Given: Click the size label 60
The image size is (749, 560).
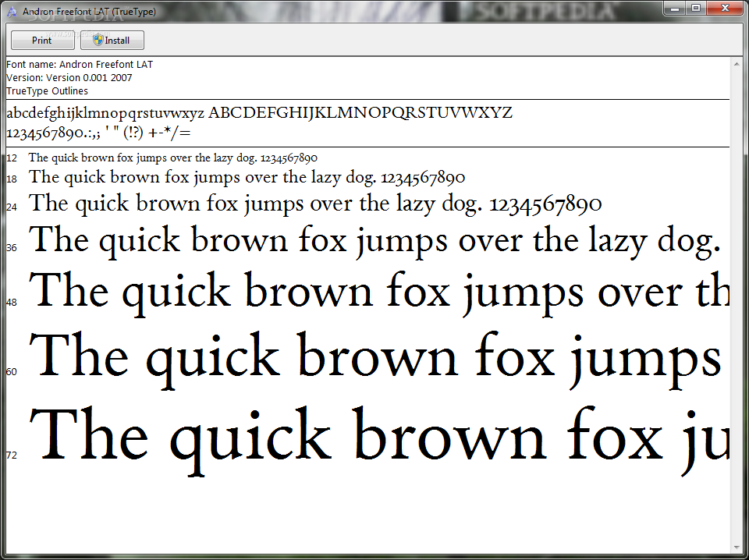Looking at the screenshot, I should (x=12, y=372).
